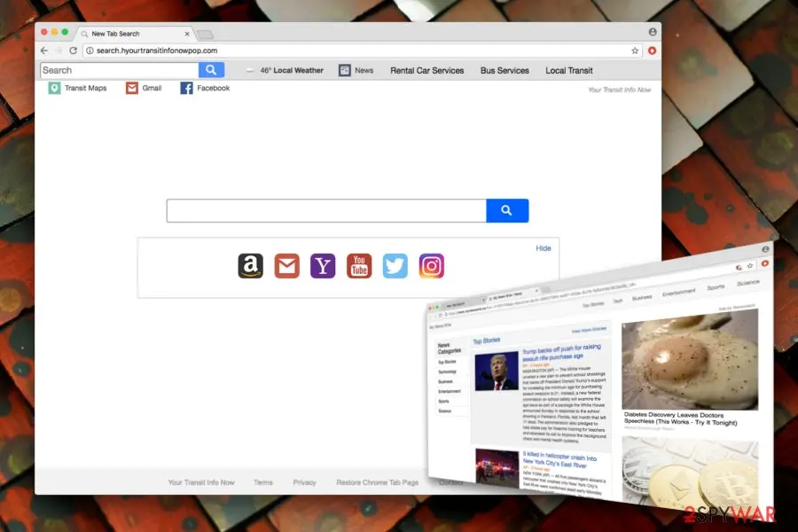Viewport: 798px width, 532px height.
Task: Open the Trump photo thumbnail in Top Stories
Action: pyautogui.click(x=497, y=372)
